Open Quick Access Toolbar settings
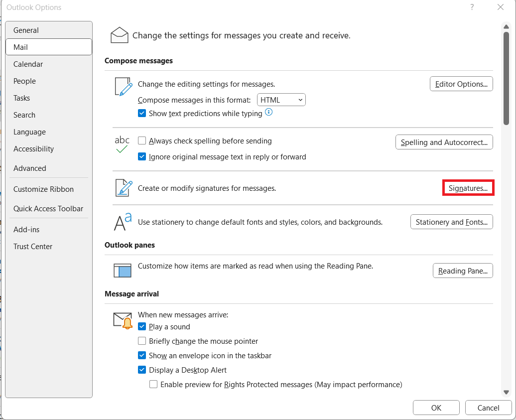Image resolution: width=516 pixels, height=420 pixels. tap(49, 209)
